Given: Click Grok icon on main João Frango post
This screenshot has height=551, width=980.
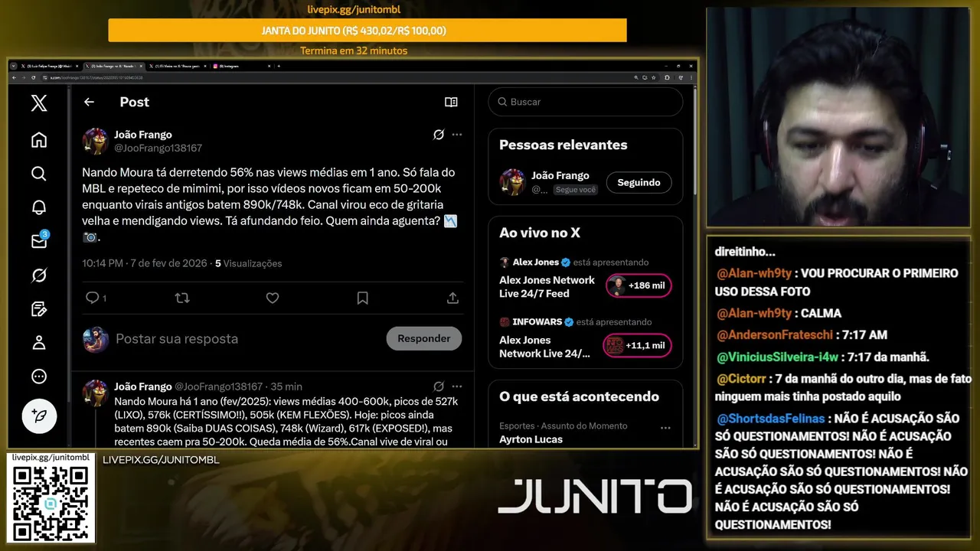Looking at the screenshot, I should (x=439, y=135).
